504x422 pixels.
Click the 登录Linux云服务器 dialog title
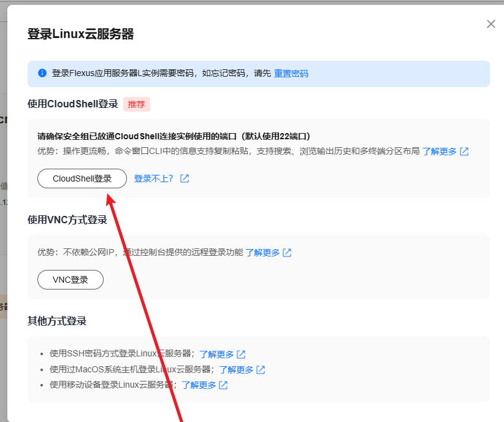point(81,34)
